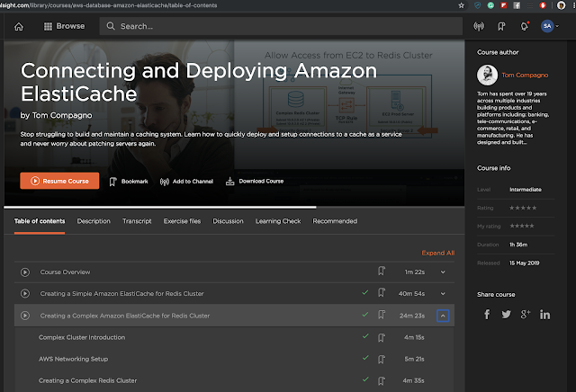Go to the Pluralsight home icon
The width and height of the screenshot is (576, 392).
[19, 26]
